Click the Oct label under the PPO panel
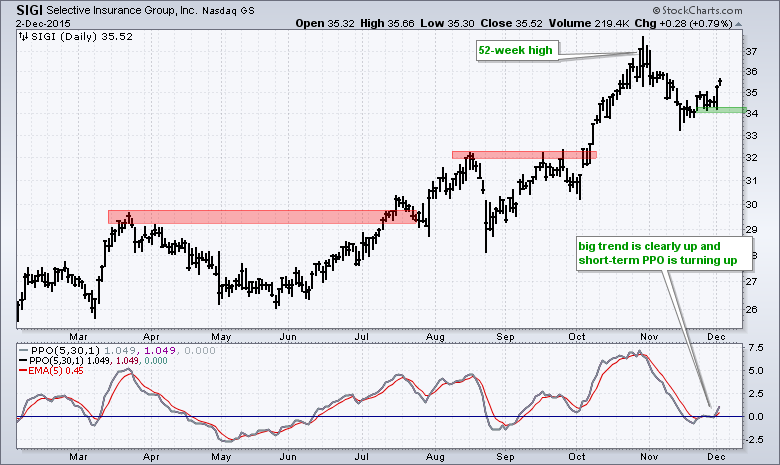Viewport: 780px width, 465px height. pyautogui.click(x=577, y=457)
